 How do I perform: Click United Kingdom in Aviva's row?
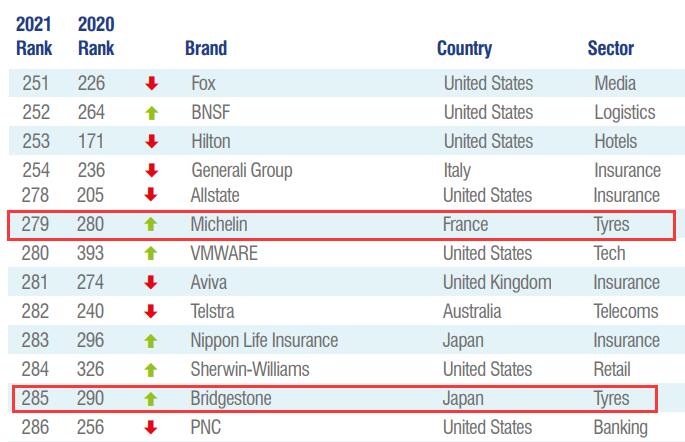pyautogui.click(x=497, y=283)
